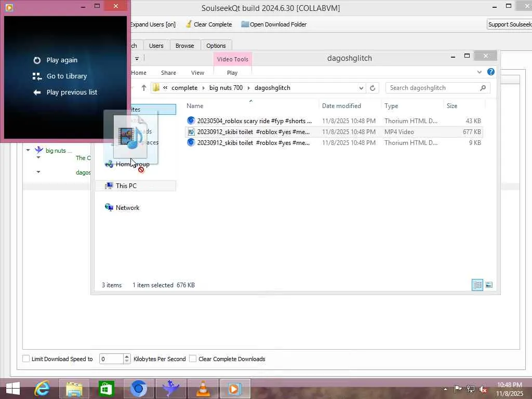Click the Thorium icon of 9 KB file
Image resolution: width=532 pixels, height=399 pixels.
tap(191, 142)
